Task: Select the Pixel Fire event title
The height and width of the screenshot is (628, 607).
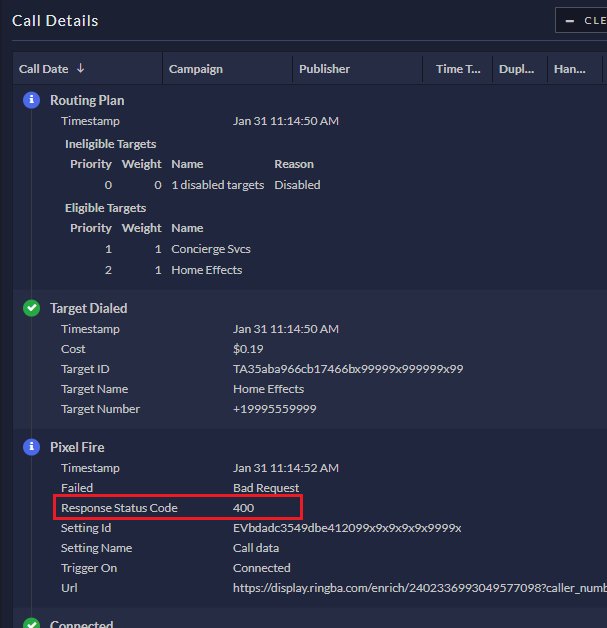Action: tap(77, 447)
